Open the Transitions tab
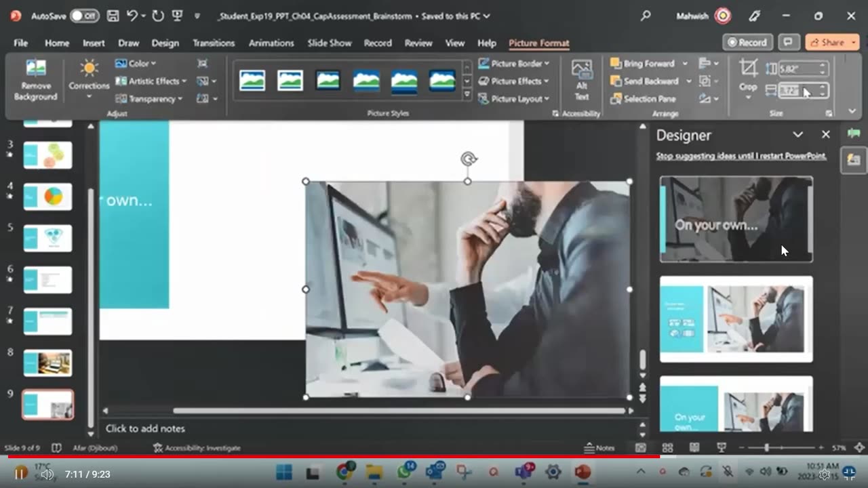Image resolution: width=868 pixels, height=488 pixels. tap(213, 43)
